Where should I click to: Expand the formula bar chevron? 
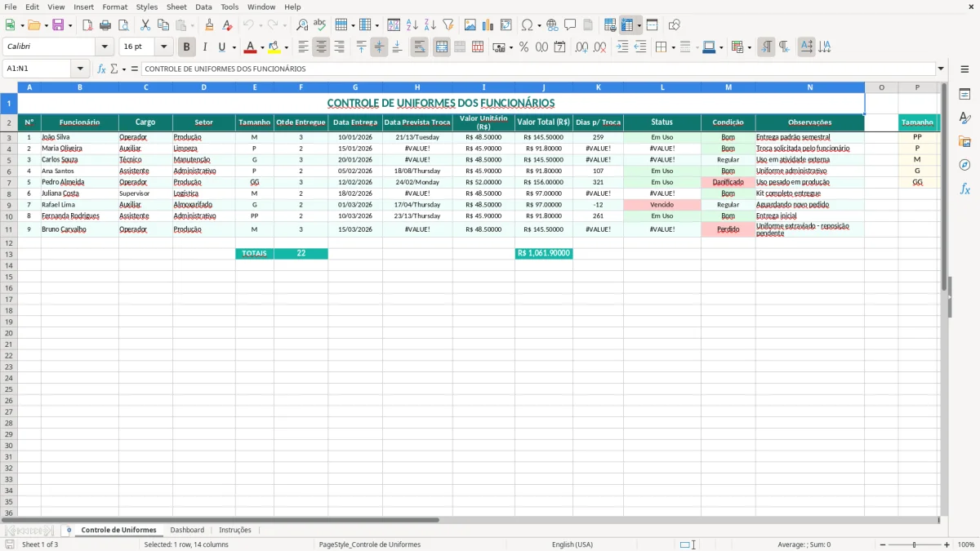coord(942,69)
